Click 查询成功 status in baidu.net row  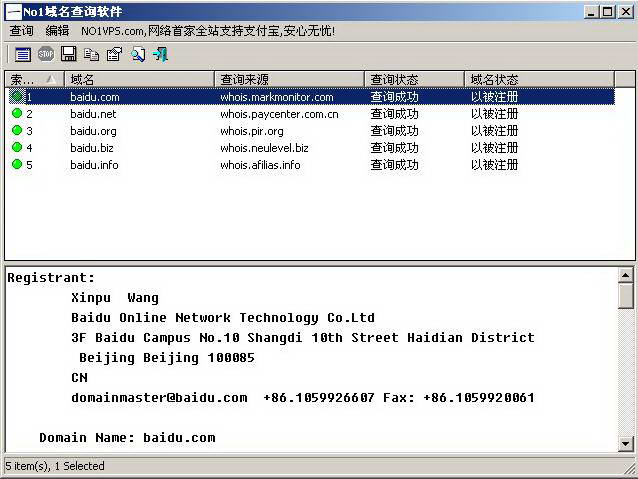[x=394, y=114]
